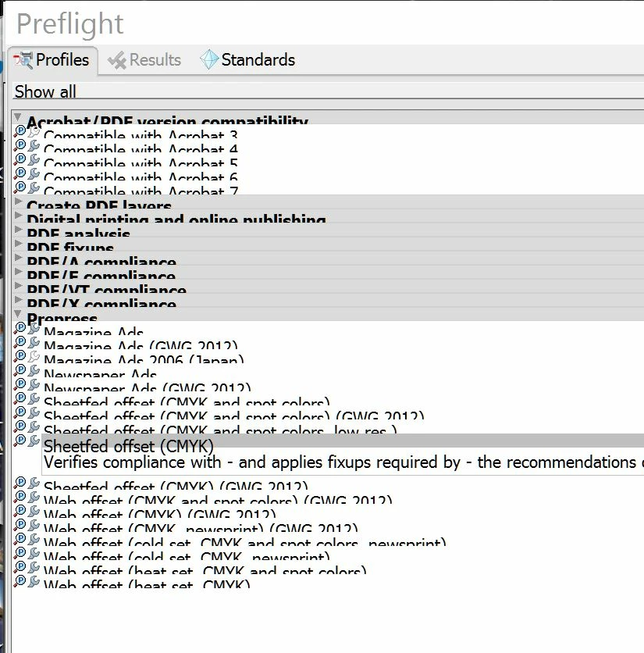The height and width of the screenshot is (653, 644).
Task: Expand Digital printing and online publishing group
Action: click(18, 216)
